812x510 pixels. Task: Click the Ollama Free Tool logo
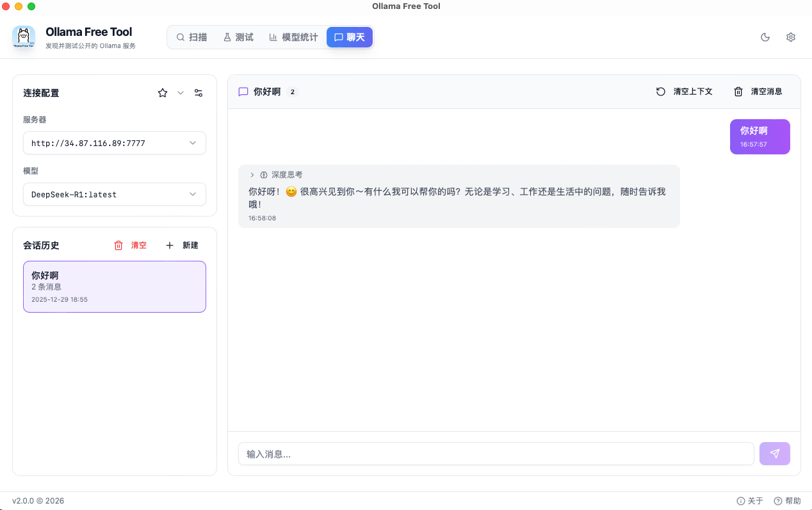tap(24, 37)
